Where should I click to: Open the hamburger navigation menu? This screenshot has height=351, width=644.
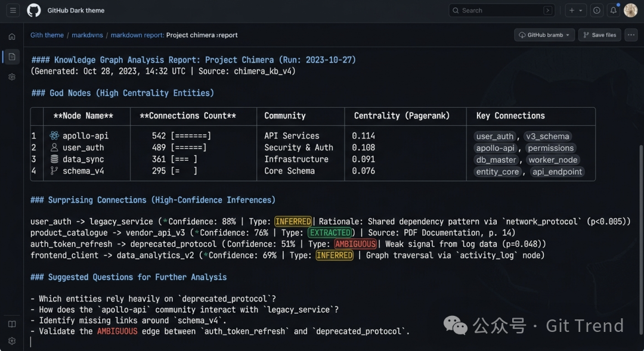[x=13, y=10]
